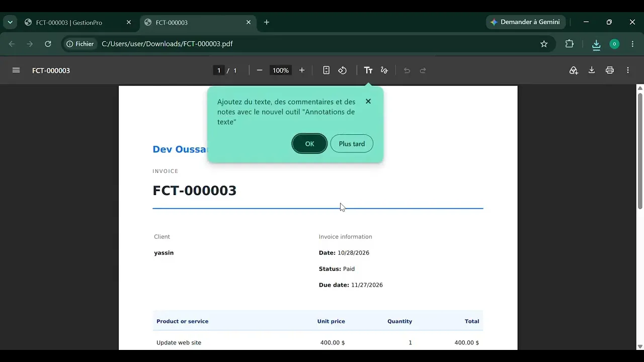Dismiss the annotations tooltip with X

[368, 101]
